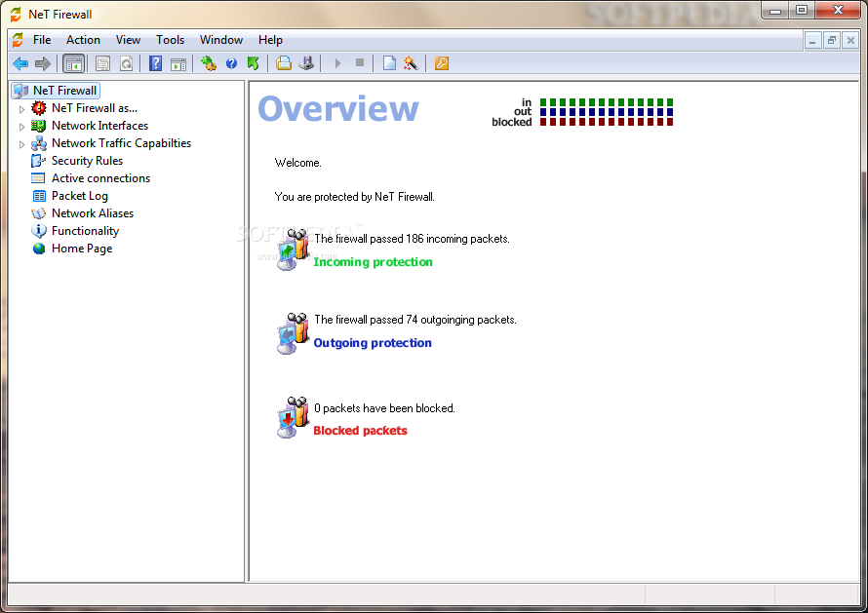Viewport: 868px width, 613px height.
Task: Toggle the console tree pane button
Action: pos(73,63)
